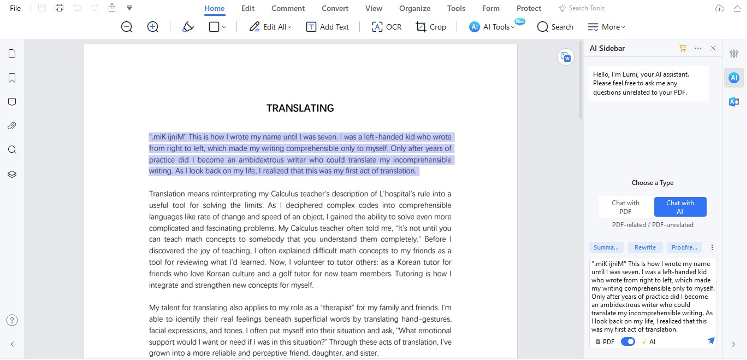Image resolution: width=747 pixels, height=360 pixels.
Task: Click the Zoom In magnifier icon
Action: (152, 27)
